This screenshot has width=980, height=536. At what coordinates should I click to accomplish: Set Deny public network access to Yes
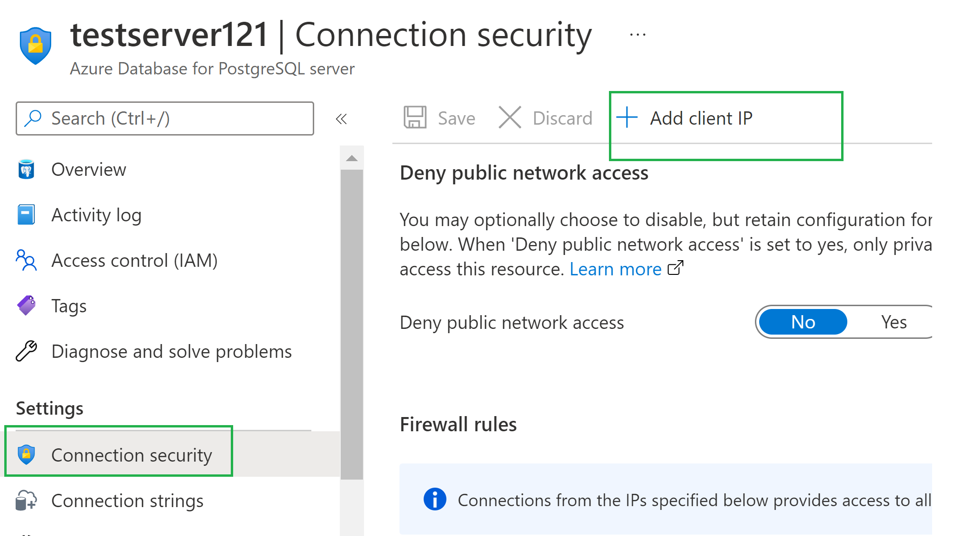click(x=893, y=322)
